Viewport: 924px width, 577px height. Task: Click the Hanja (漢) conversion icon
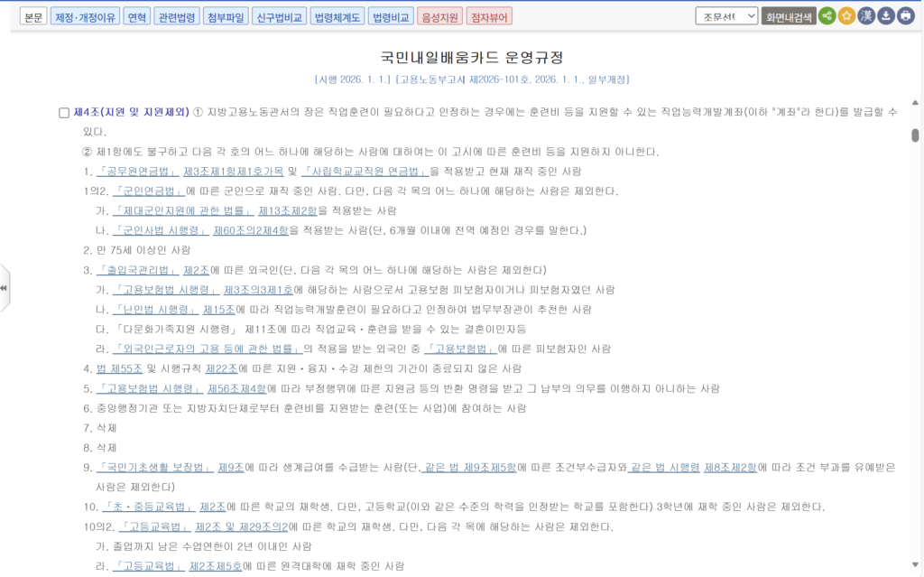866,15
